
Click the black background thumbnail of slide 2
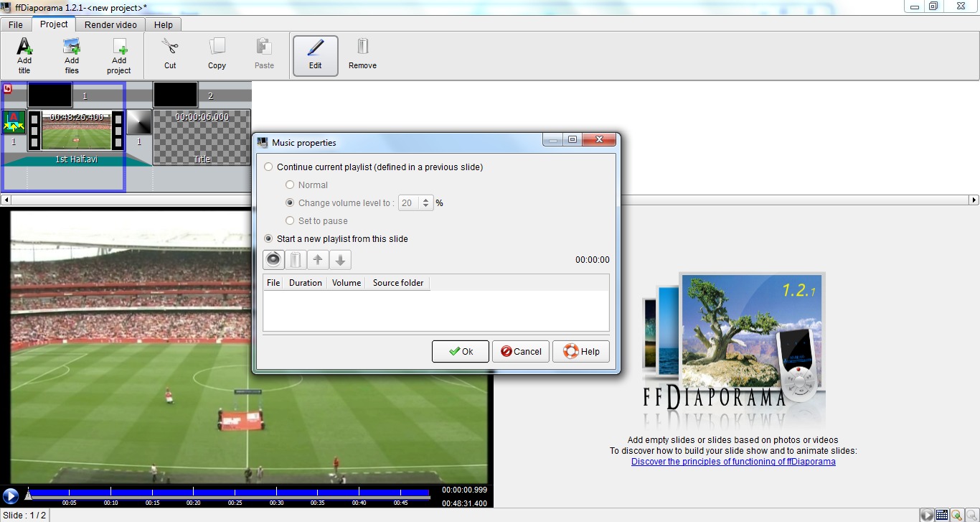coord(175,95)
